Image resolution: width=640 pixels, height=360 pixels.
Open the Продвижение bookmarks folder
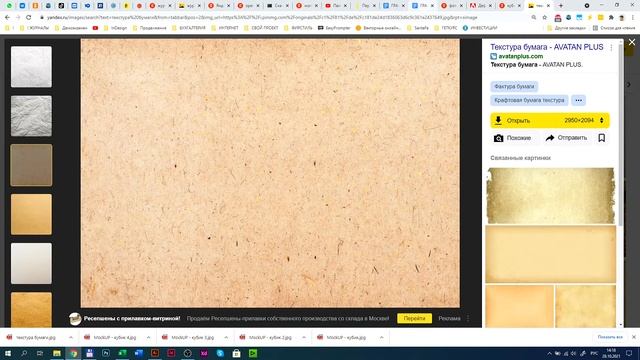(x=149, y=28)
